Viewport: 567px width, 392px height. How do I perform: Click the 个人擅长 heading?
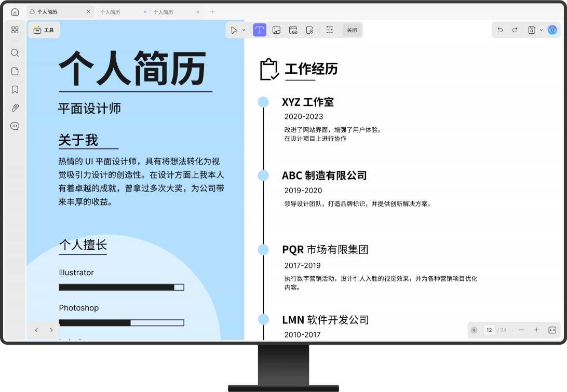(x=83, y=245)
